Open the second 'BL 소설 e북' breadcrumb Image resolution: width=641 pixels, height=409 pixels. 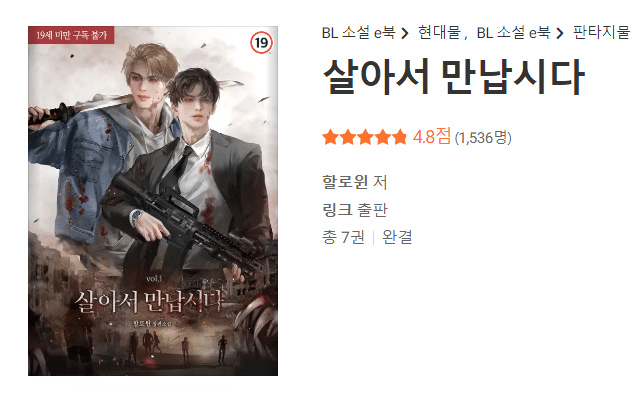[513, 33]
